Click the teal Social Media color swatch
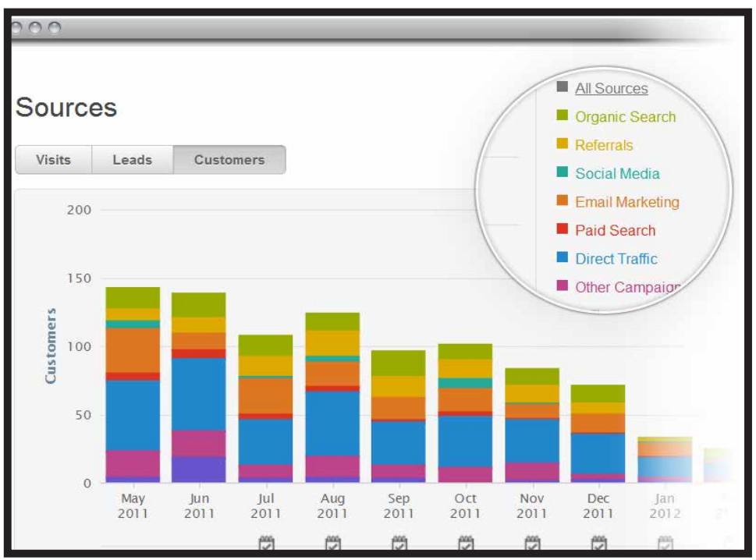The width and height of the screenshot is (756, 560). (563, 172)
